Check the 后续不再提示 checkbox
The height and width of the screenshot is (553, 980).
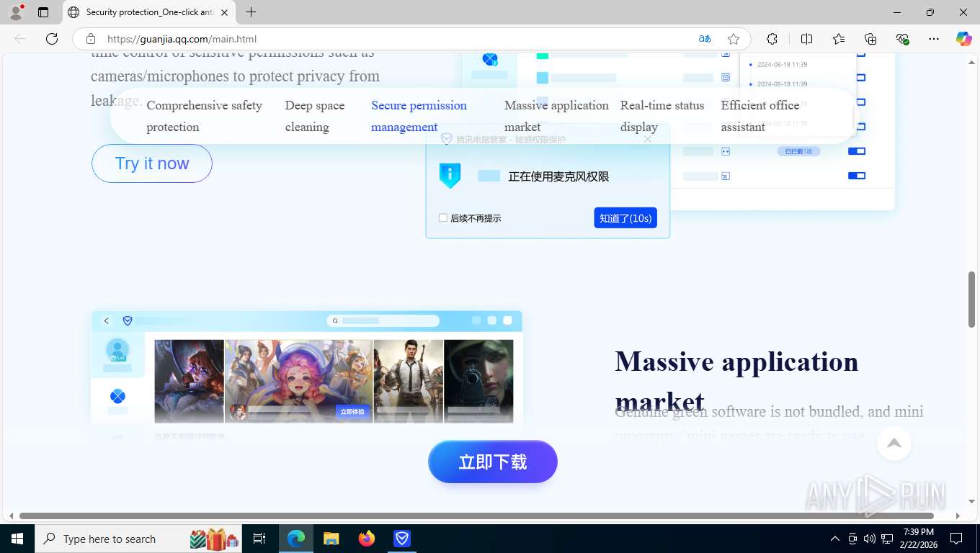(x=443, y=217)
